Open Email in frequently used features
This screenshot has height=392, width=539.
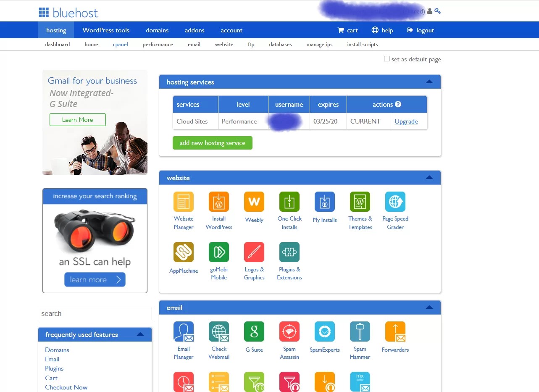tap(52, 359)
